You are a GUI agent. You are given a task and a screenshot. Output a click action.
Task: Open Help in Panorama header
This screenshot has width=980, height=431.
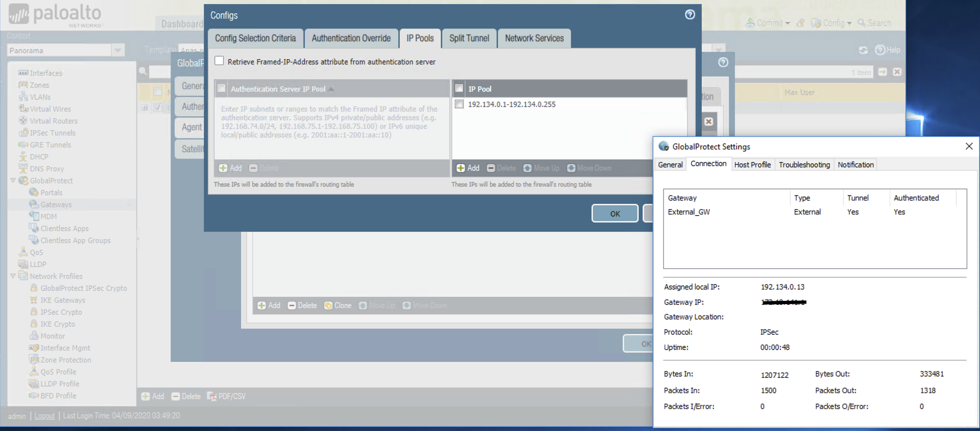point(888,50)
